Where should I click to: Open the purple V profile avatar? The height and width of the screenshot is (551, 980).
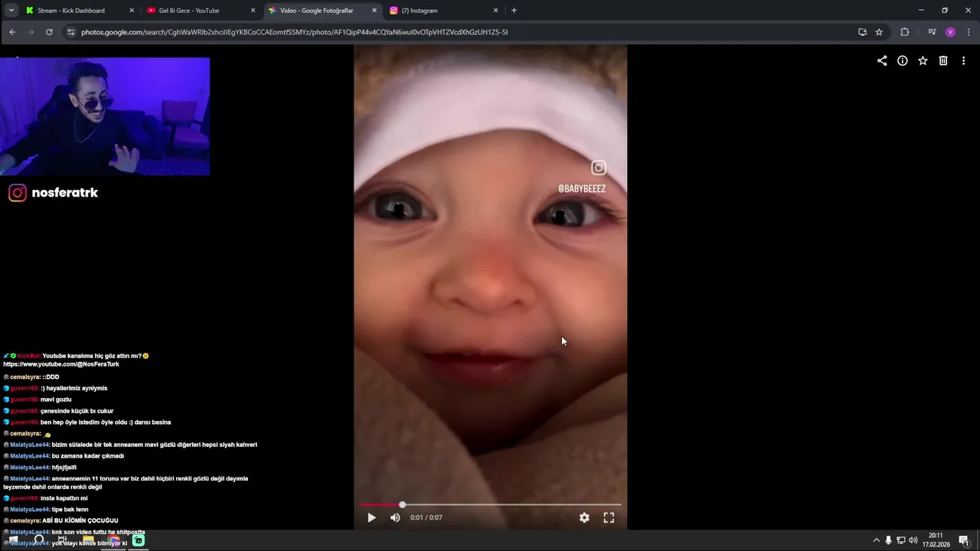tap(950, 32)
